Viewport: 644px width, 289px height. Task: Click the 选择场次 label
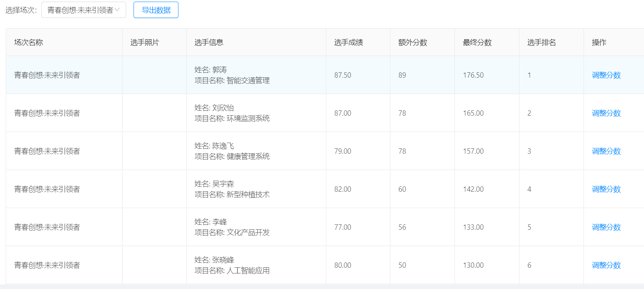21,10
